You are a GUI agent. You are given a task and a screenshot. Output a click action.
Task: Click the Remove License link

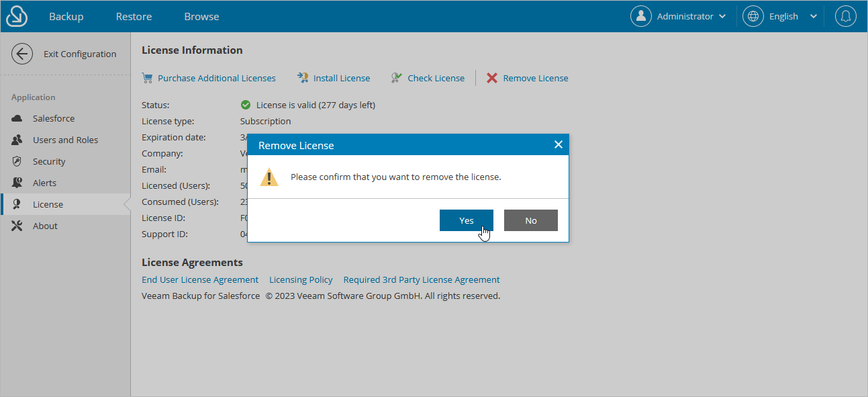pos(536,78)
